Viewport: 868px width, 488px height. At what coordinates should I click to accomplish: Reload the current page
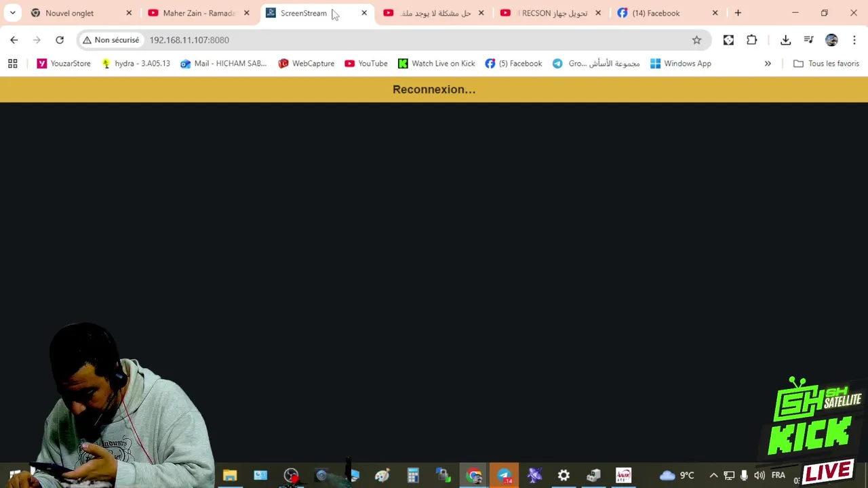[x=60, y=40]
